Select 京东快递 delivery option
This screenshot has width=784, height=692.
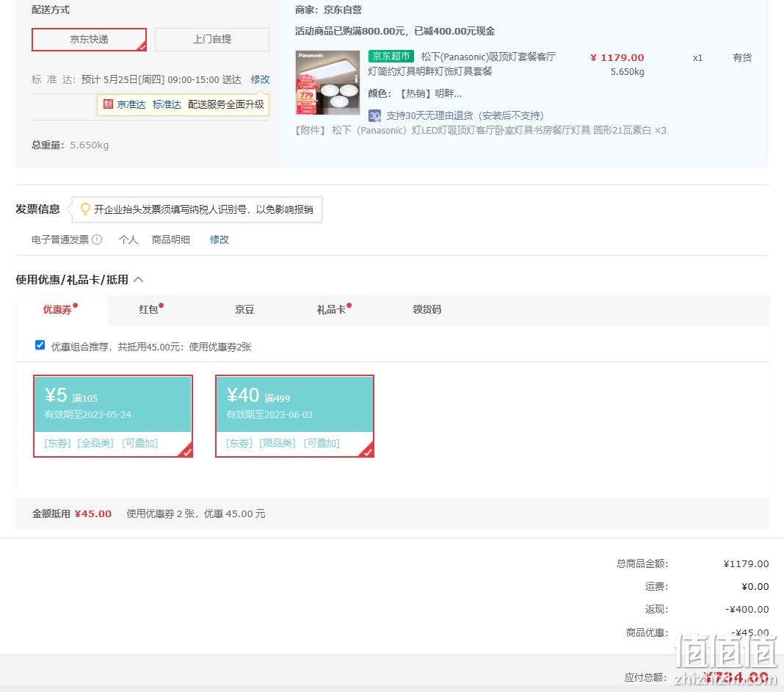tap(89, 40)
